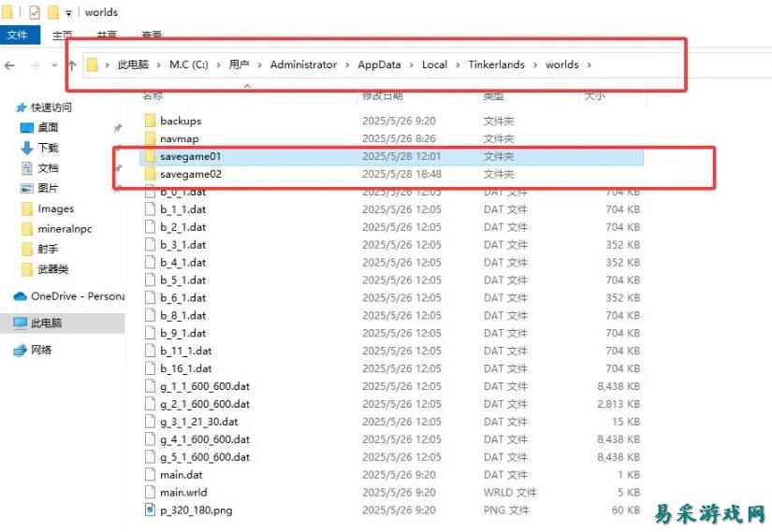The height and width of the screenshot is (532, 772).
Task: Open the mineralnpc folder in quick access
Action: (x=65, y=229)
